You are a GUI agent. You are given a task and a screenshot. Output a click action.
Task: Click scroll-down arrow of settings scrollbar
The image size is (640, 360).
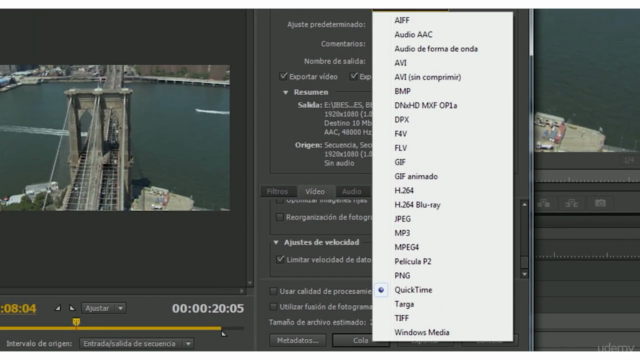click(x=524, y=274)
